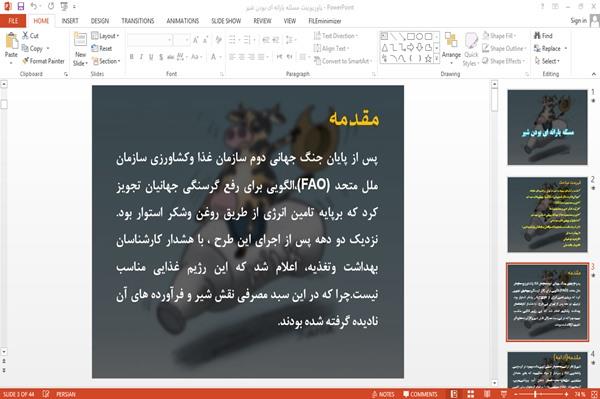Viewport: 600px width, 399px height.
Task: Open the Text Direction dropdown
Action: 336,36
